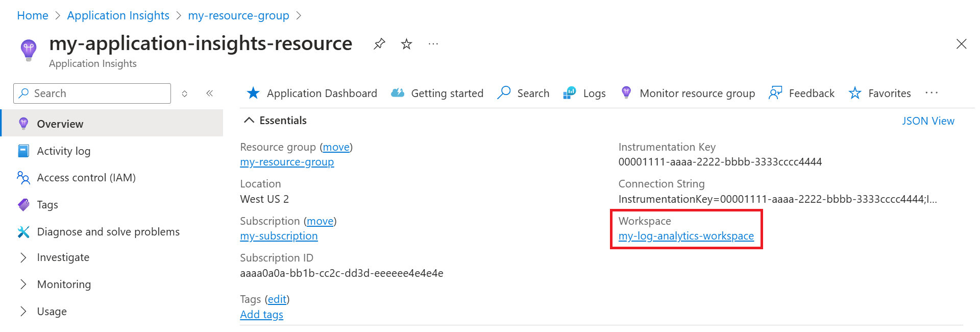Viewport: 980px width, 332px height.
Task: Select Activity log in sidebar
Action: (x=63, y=151)
